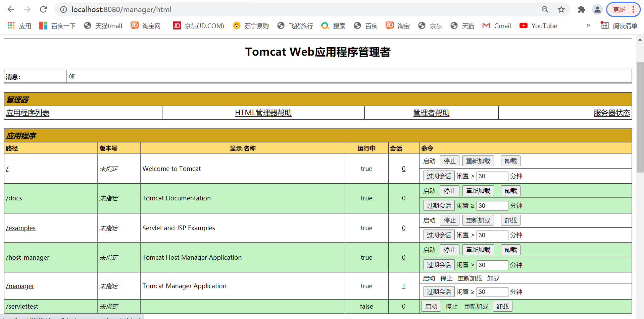Viewport: 644px width, 319px height.
Task: Open the 飞猪旅行 bookmark
Action: 295,26
